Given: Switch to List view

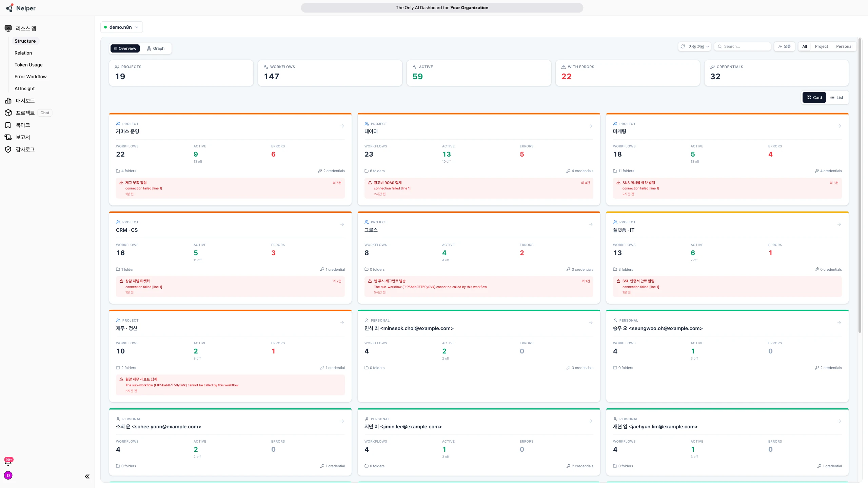Looking at the screenshot, I should pyautogui.click(x=837, y=98).
